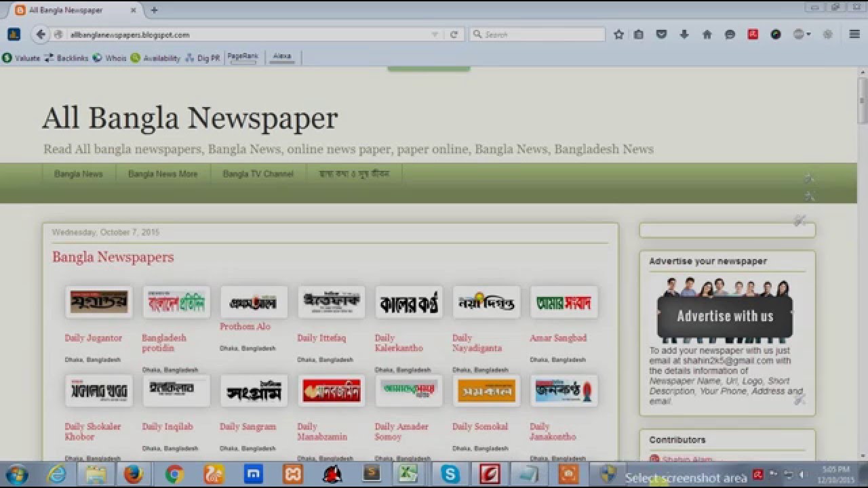The width and height of the screenshot is (868, 488).
Task: Open the Bangla TV Channel tab
Action: [x=258, y=174]
